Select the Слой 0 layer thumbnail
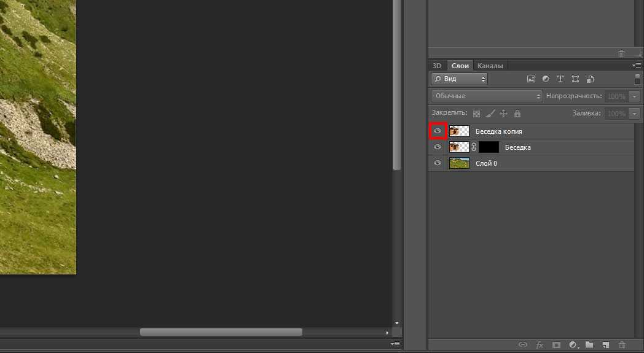 pyautogui.click(x=459, y=163)
